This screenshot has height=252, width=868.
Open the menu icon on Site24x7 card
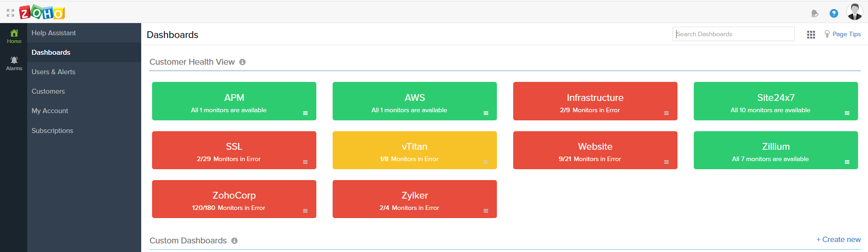pyautogui.click(x=847, y=113)
